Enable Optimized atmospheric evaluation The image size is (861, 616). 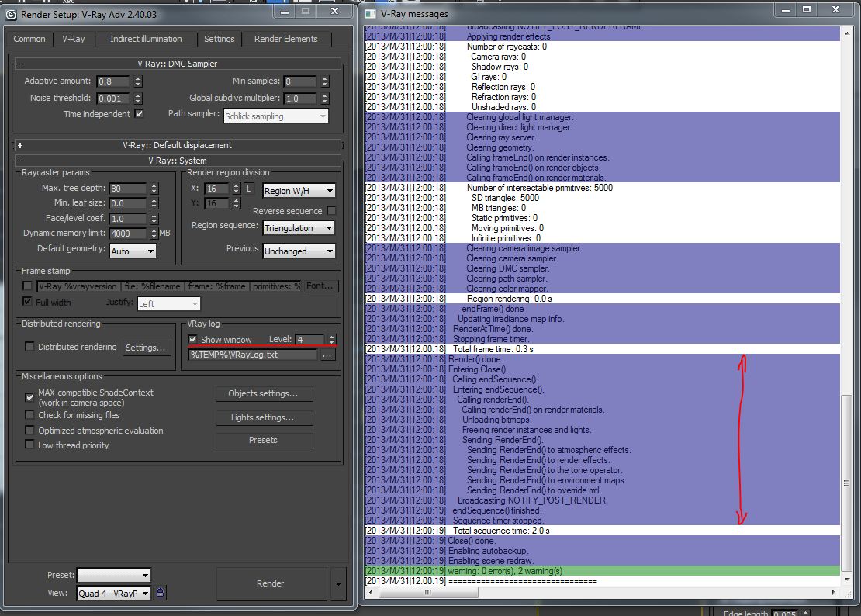29,430
